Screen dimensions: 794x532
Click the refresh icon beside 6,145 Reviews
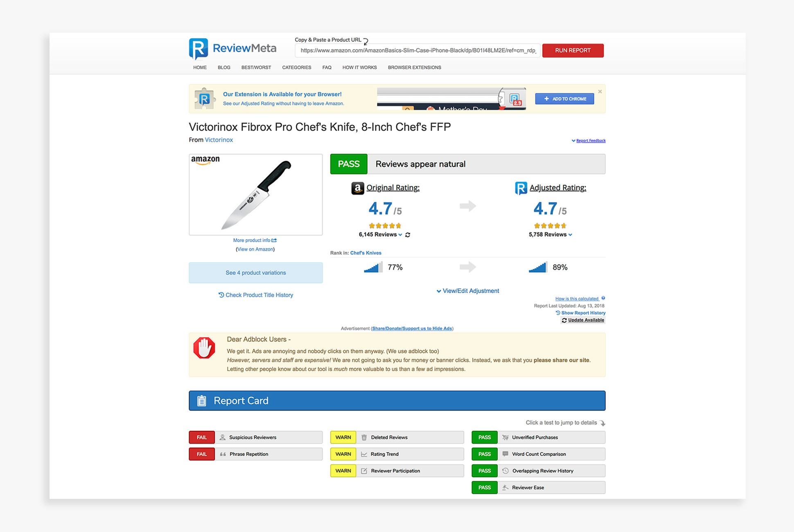point(408,235)
